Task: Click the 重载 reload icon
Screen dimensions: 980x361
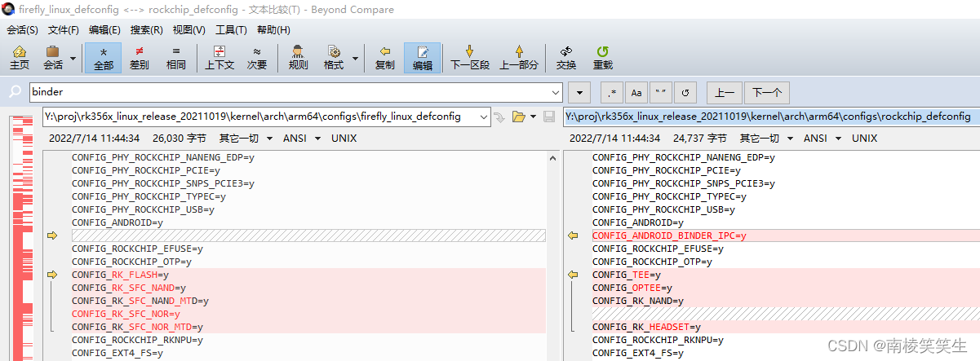Action: pos(602,58)
